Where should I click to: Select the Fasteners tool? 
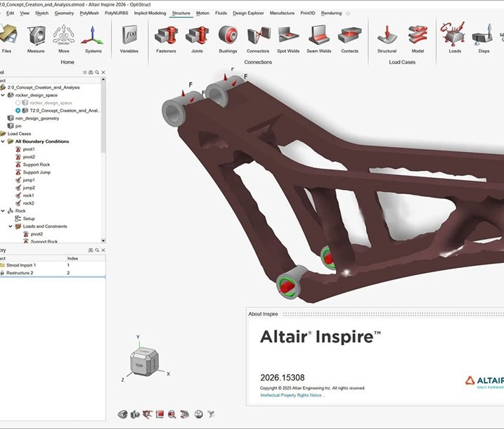(166, 35)
